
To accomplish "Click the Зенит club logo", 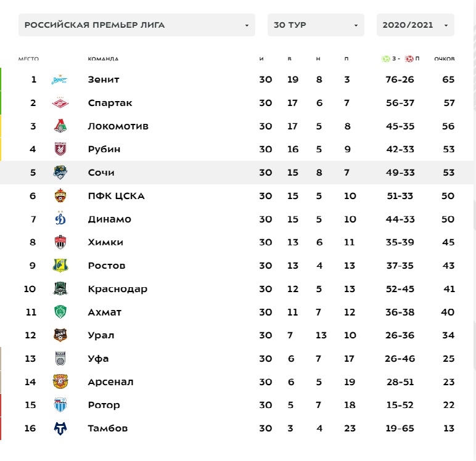I will [60, 80].
